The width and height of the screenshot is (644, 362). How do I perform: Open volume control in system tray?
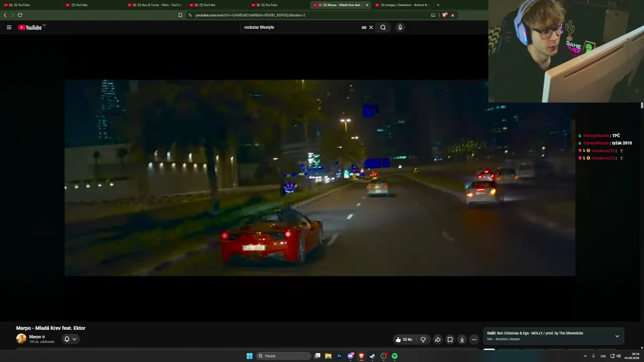pos(618,356)
